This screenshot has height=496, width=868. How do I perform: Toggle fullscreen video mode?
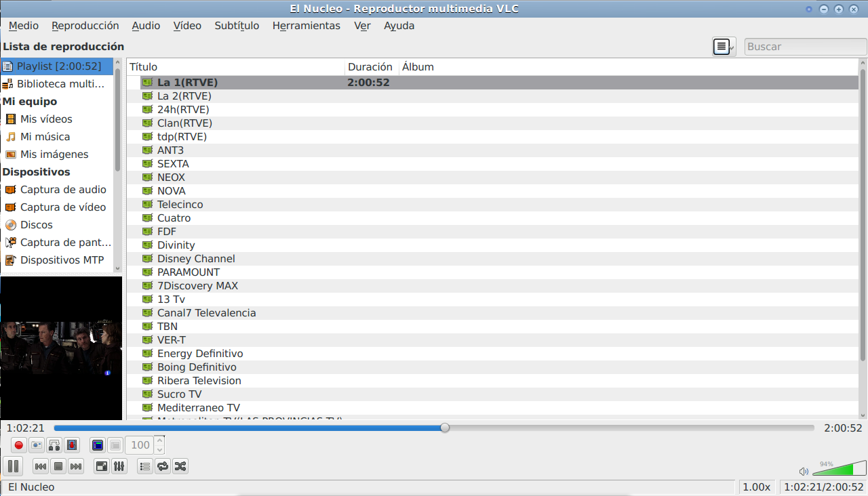point(102,466)
